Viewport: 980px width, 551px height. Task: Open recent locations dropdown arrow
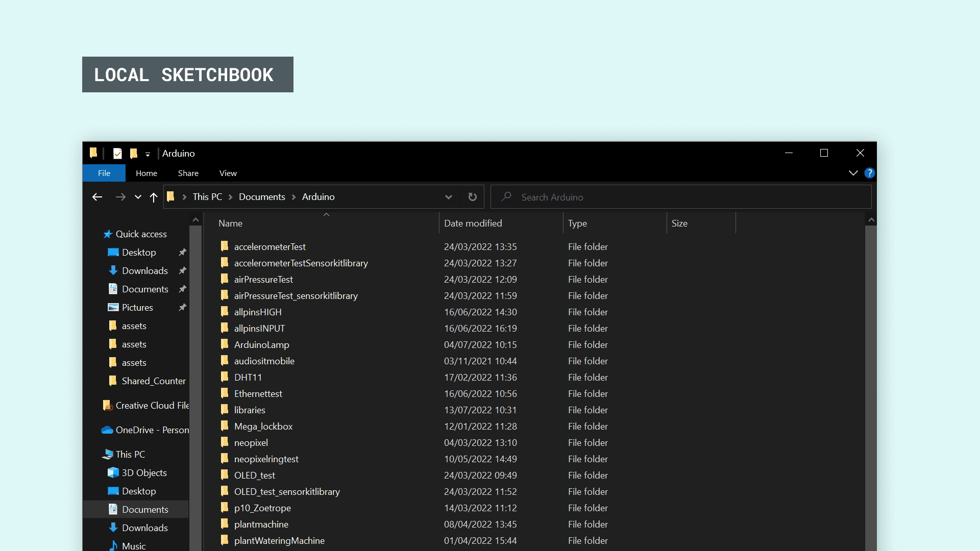click(x=138, y=197)
